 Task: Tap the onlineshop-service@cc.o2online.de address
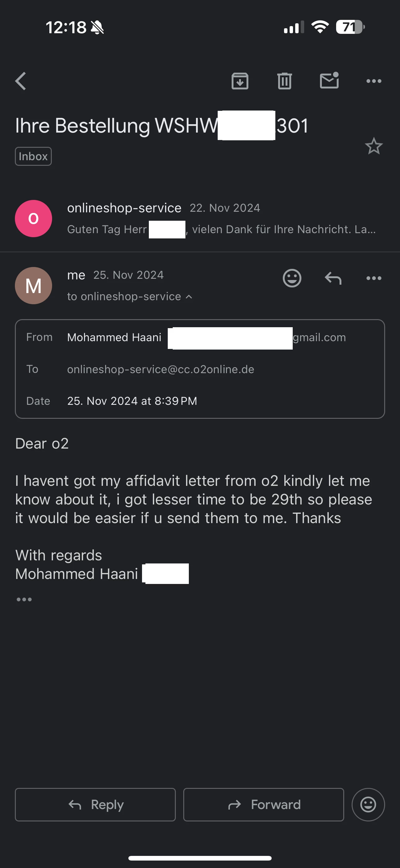tap(161, 369)
